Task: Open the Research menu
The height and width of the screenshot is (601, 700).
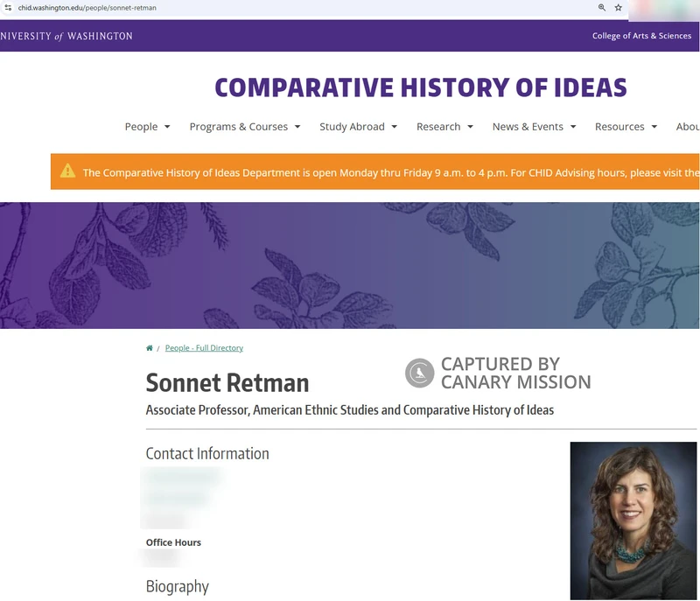Action: (x=444, y=127)
